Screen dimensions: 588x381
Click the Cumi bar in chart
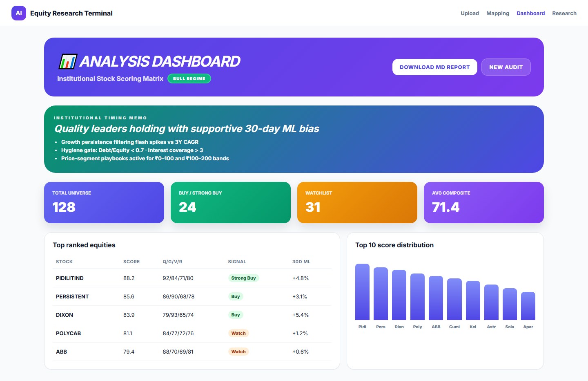point(454,299)
